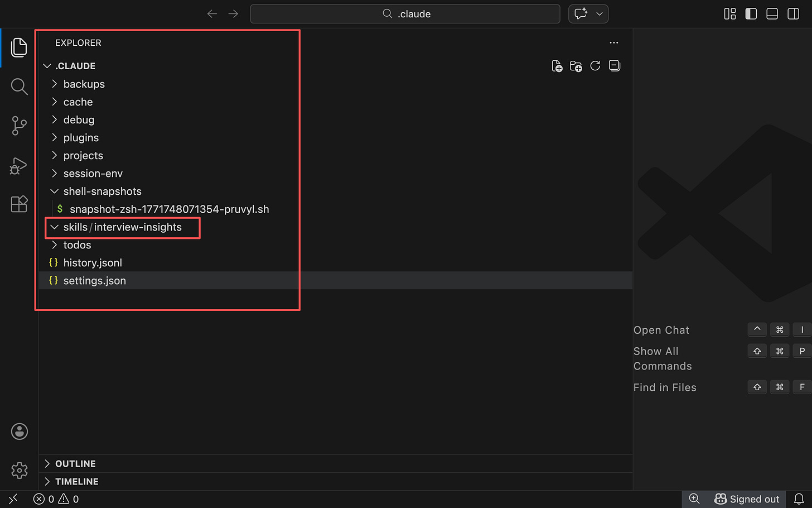Select the interview-insights folder

tap(138, 227)
